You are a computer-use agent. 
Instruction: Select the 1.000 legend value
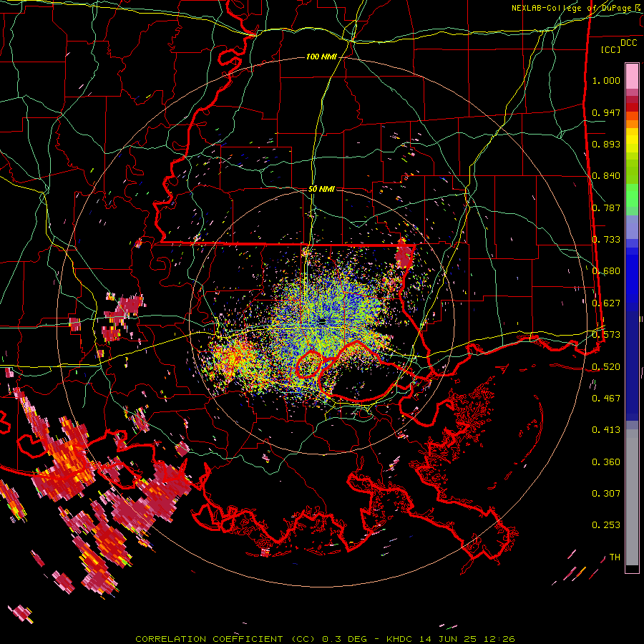click(x=606, y=80)
